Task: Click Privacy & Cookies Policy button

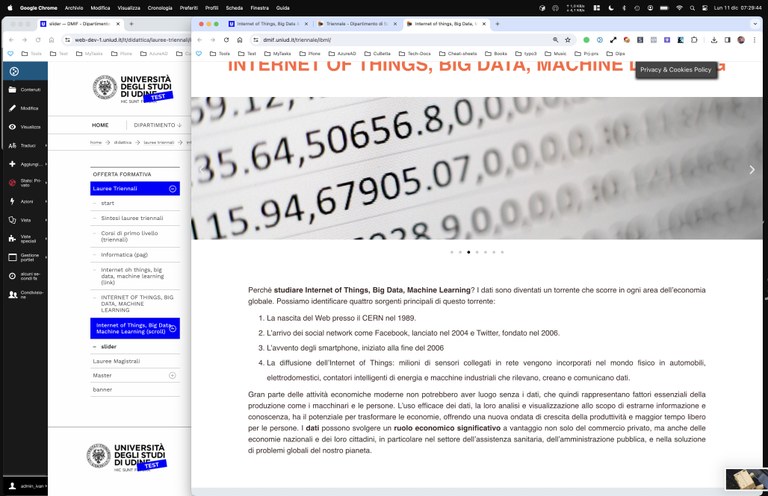Action: (676, 70)
